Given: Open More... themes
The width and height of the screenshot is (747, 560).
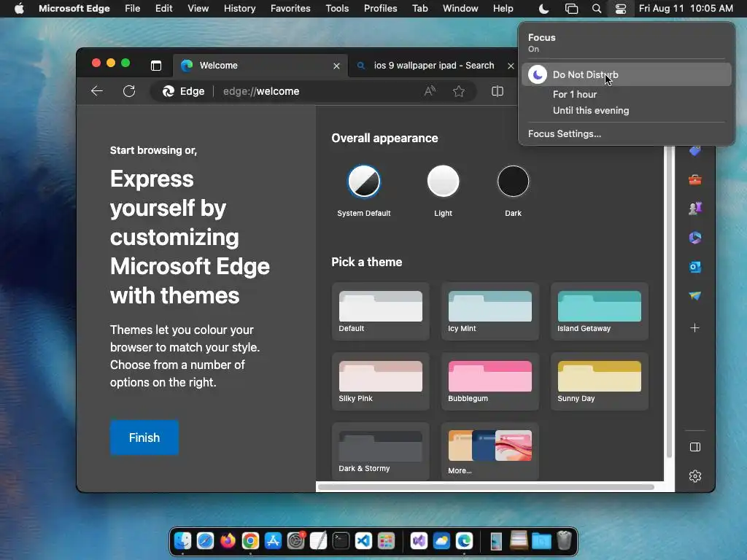Looking at the screenshot, I should [489, 451].
